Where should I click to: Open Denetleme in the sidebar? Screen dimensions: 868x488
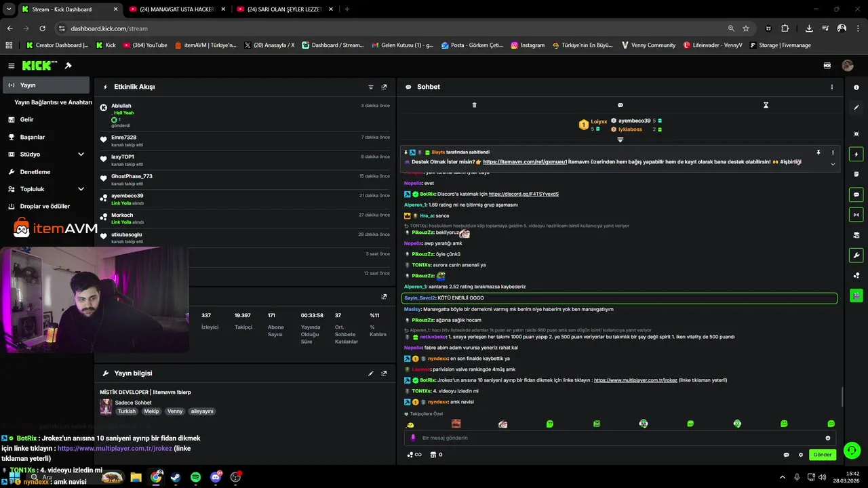[x=35, y=171]
